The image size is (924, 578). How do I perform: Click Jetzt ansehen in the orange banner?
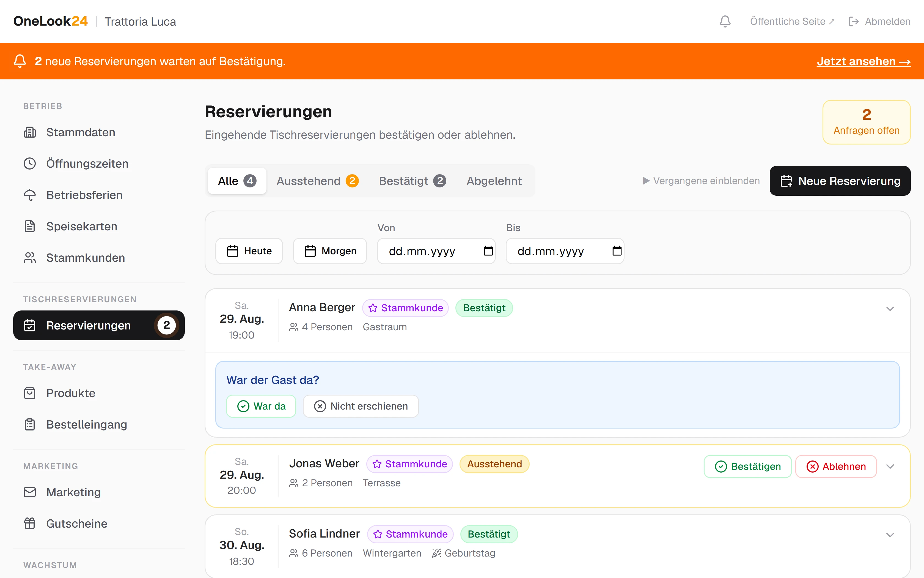coord(864,61)
